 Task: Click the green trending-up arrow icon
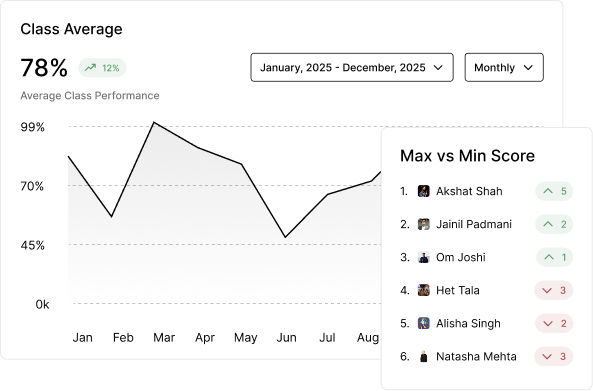pos(90,68)
